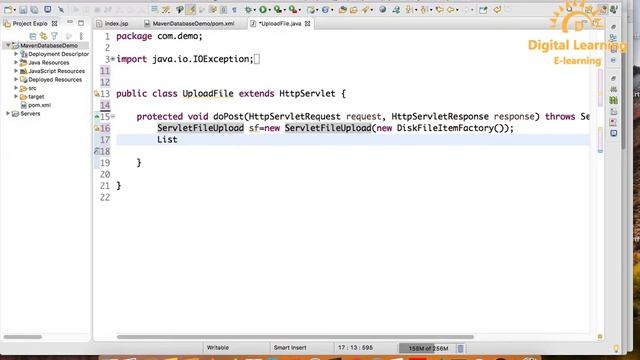This screenshot has height=360, width=640.
Task: Expand the target folder node
Action: point(16,96)
